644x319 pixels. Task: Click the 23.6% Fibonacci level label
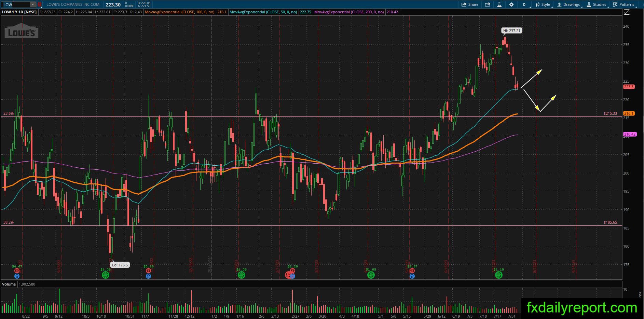(x=9, y=113)
